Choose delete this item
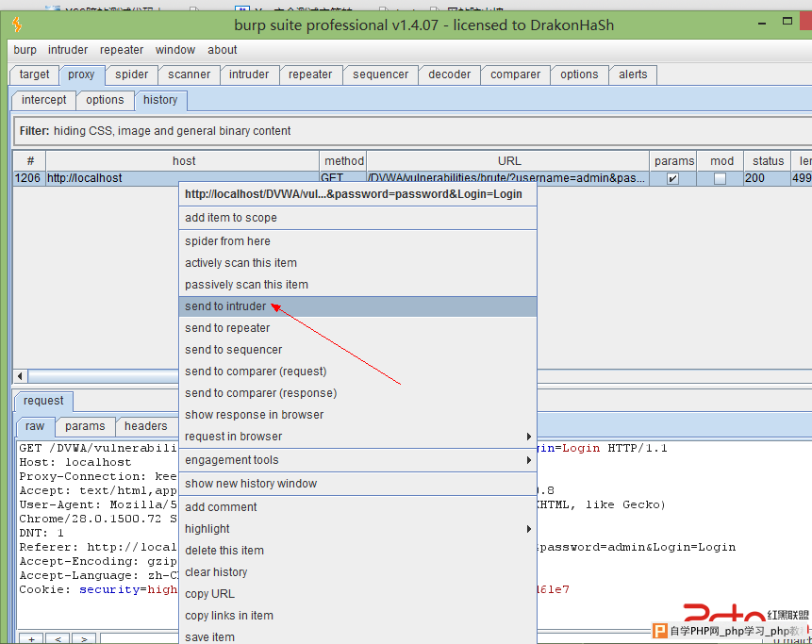The height and width of the screenshot is (644, 812). [x=357, y=551]
